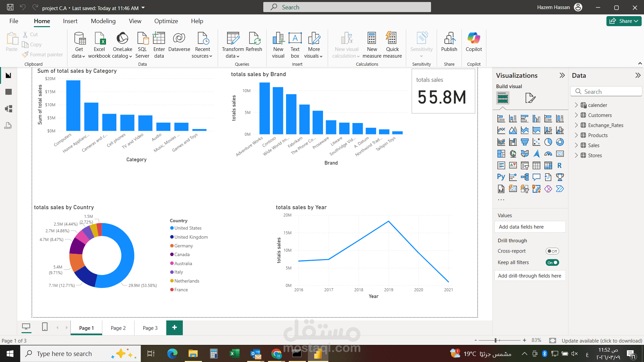Click in the title bar Search box
Viewport: 644px width, 362px height.
point(347,7)
